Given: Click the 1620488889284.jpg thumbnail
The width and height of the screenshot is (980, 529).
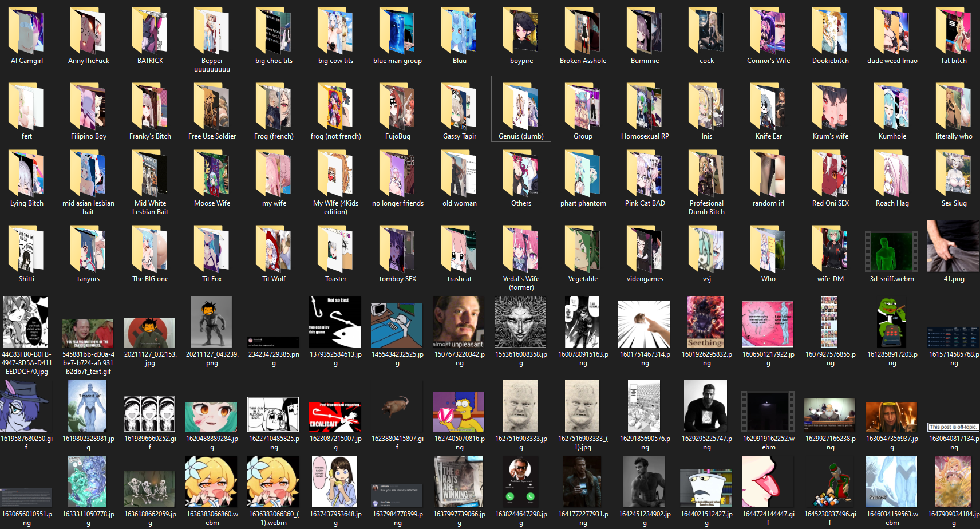Looking at the screenshot, I should pyautogui.click(x=211, y=417).
